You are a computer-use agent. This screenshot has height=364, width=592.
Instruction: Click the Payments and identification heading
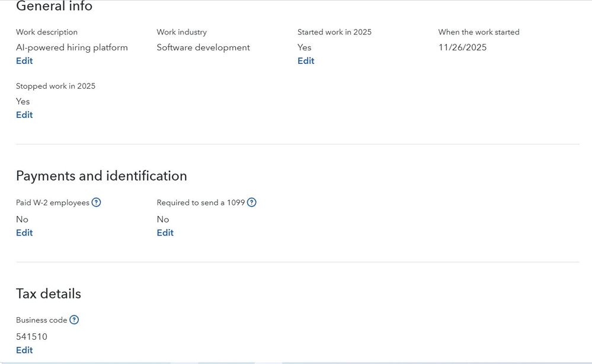point(101,176)
